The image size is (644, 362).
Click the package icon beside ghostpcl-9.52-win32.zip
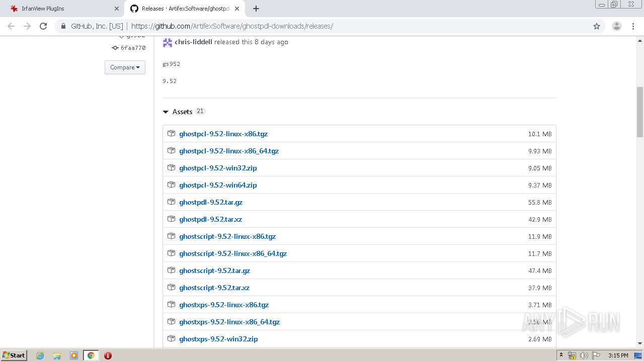171,168
